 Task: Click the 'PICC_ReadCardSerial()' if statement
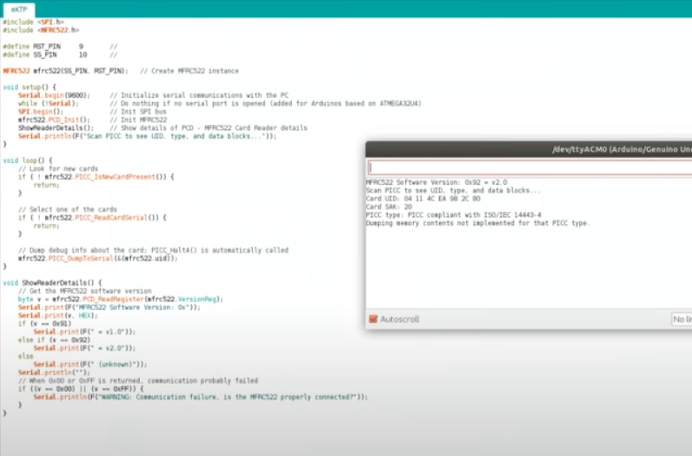[x=92, y=217]
